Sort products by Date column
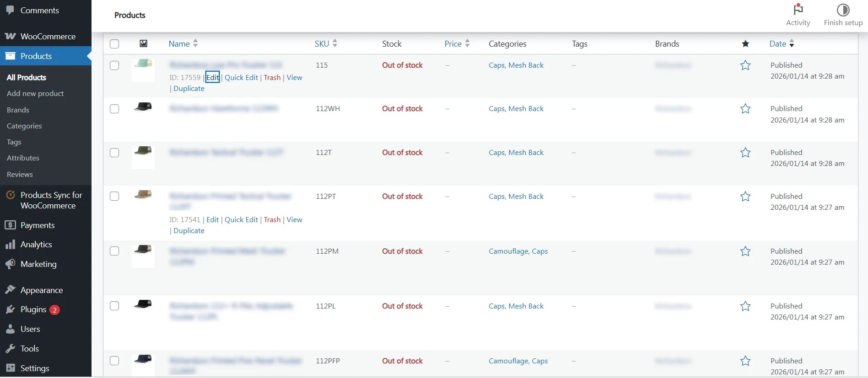The image size is (868, 378). coord(782,43)
